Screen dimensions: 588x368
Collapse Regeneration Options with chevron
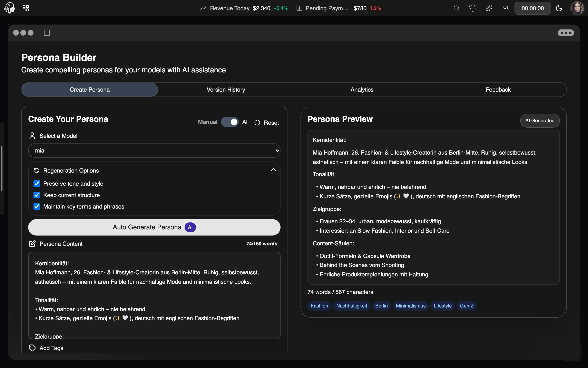coord(273,170)
